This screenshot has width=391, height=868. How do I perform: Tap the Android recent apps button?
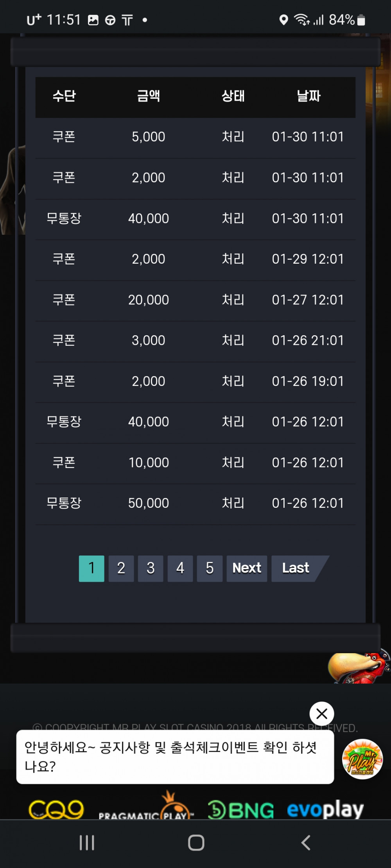[87, 843]
